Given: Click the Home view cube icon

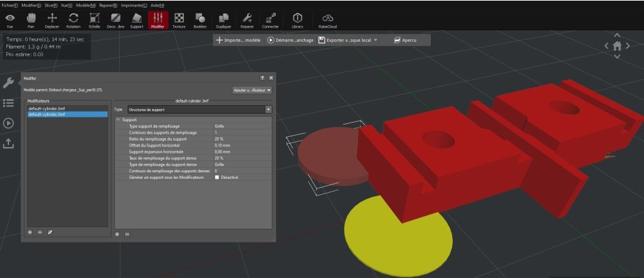Looking at the screenshot, I should coord(617,46).
